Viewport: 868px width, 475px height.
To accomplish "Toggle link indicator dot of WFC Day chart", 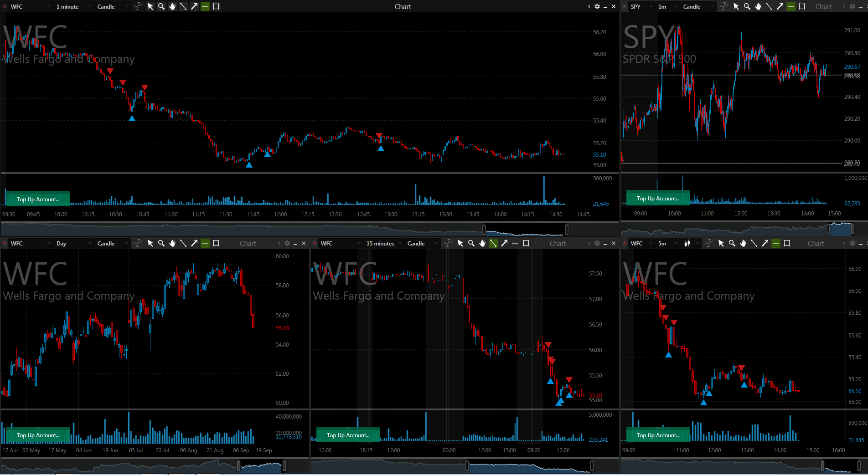I will pos(5,243).
